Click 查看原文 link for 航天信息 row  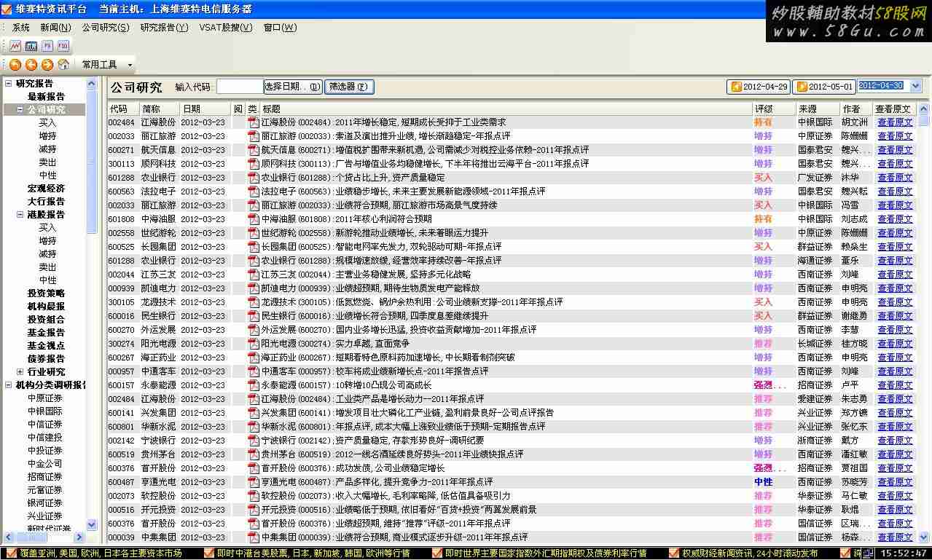coord(895,150)
